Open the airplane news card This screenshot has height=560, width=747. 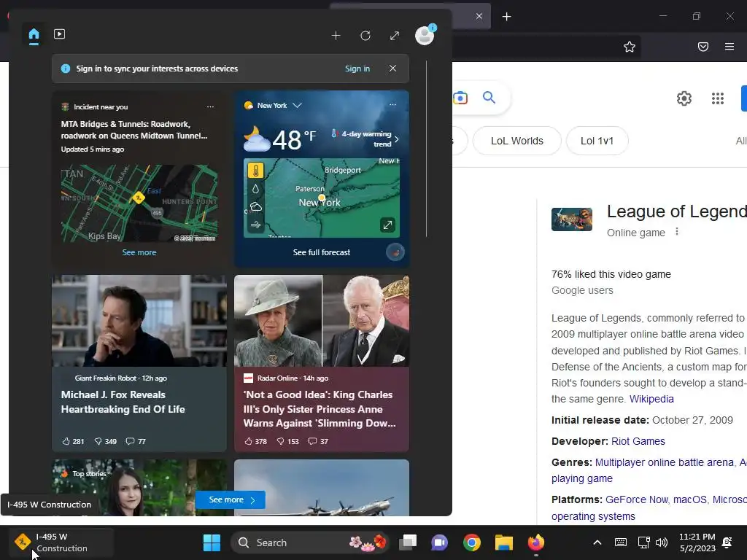[x=322, y=488]
